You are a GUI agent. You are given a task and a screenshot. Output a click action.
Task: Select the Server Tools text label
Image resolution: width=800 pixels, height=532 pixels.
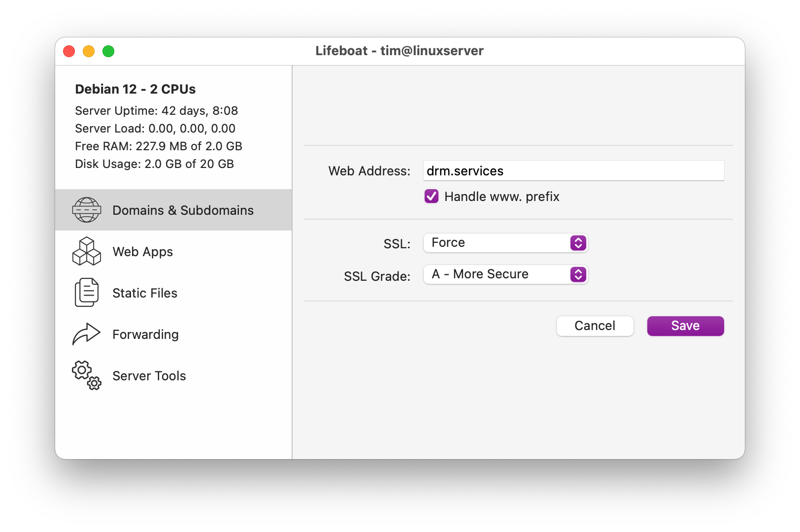pyautogui.click(x=149, y=376)
